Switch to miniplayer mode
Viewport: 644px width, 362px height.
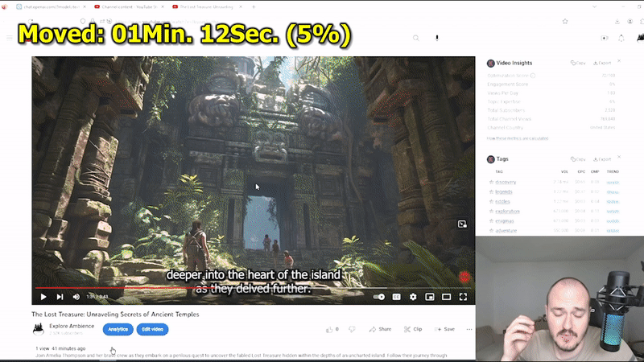coord(430,297)
